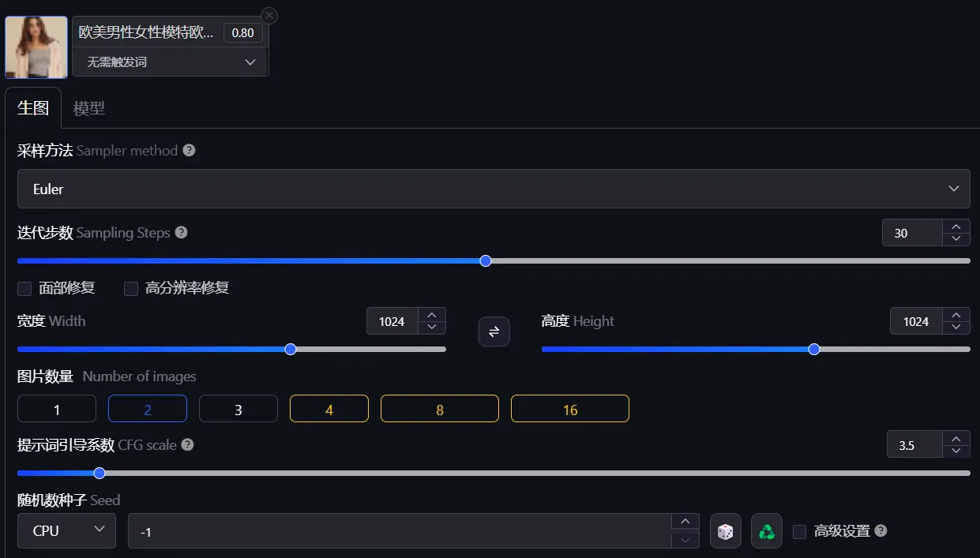The image size is (980, 558).
Task: Remove the LoRA model with X icon
Action: tap(269, 15)
